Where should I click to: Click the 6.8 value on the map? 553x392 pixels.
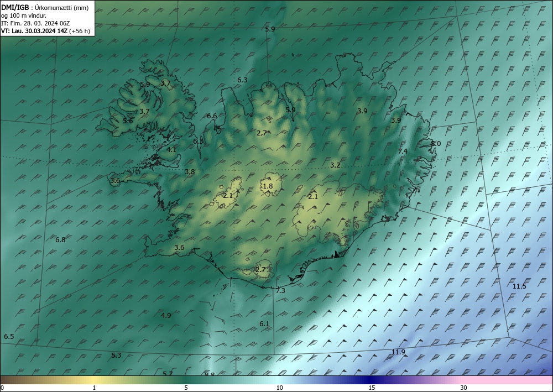point(60,240)
